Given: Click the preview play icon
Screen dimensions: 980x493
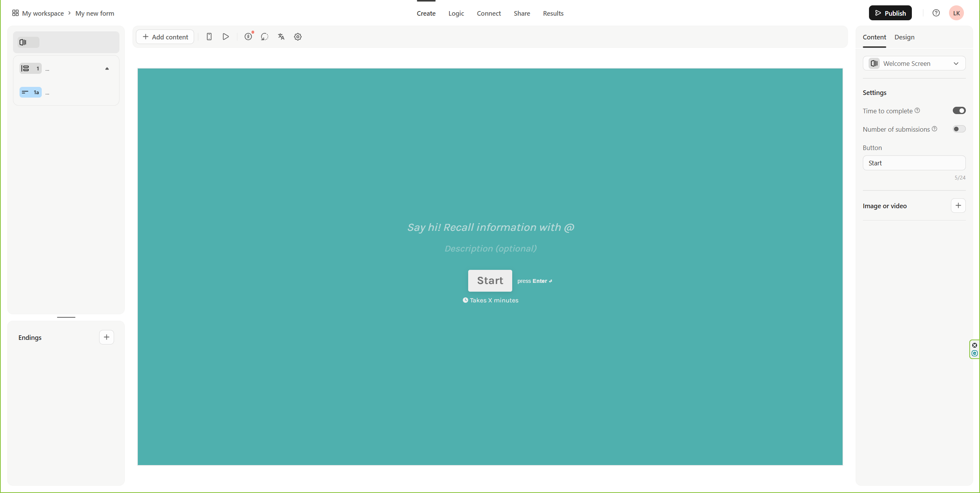Looking at the screenshot, I should coord(226,37).
